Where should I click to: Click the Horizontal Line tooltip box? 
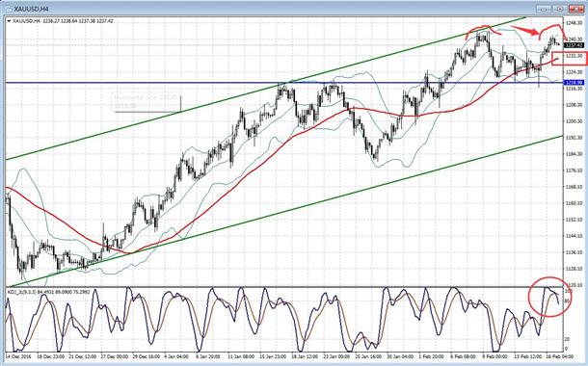pyautogui.click(x=147, y=102)
